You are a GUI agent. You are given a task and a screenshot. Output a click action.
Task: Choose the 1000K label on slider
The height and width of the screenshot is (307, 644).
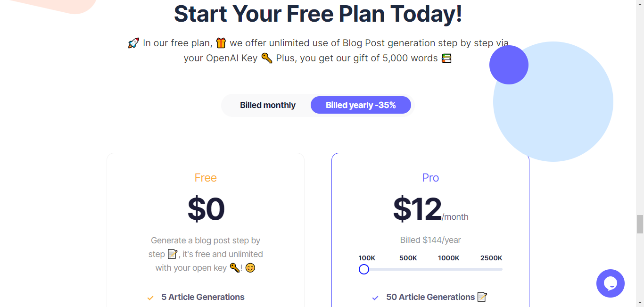point(449,258)
